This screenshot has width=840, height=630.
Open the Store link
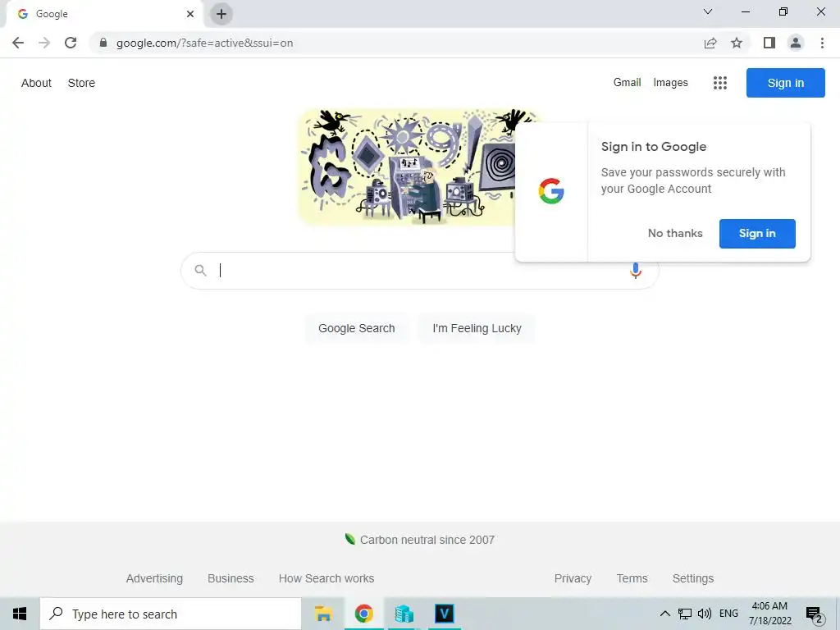pos(81,83)
